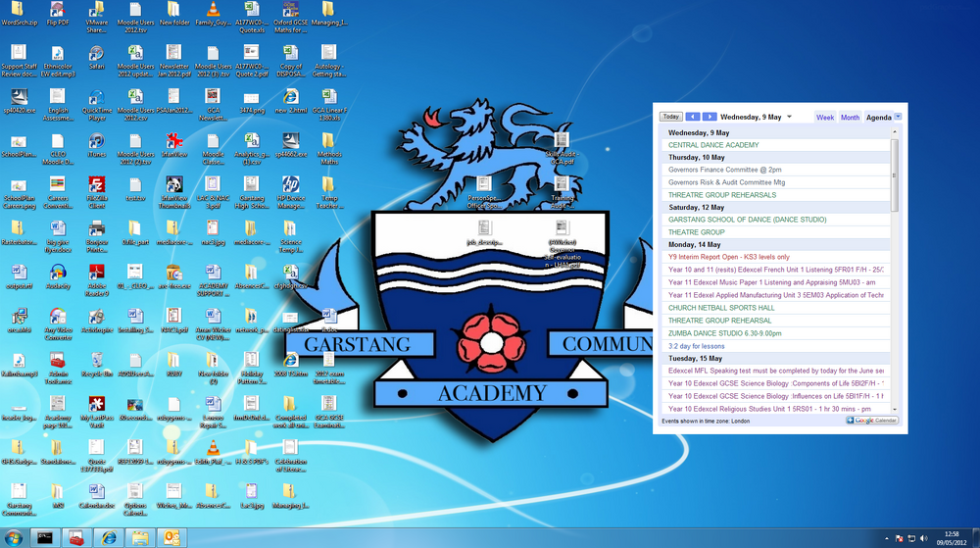Go to previous period in calendar gadget
Screen dimensions: 980x548
tap(693, 117)
